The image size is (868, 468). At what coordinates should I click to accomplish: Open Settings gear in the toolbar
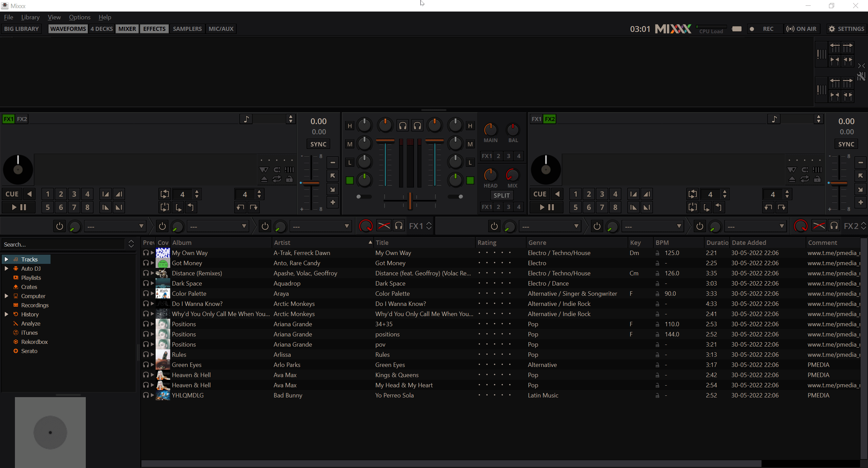click(846, 29)
